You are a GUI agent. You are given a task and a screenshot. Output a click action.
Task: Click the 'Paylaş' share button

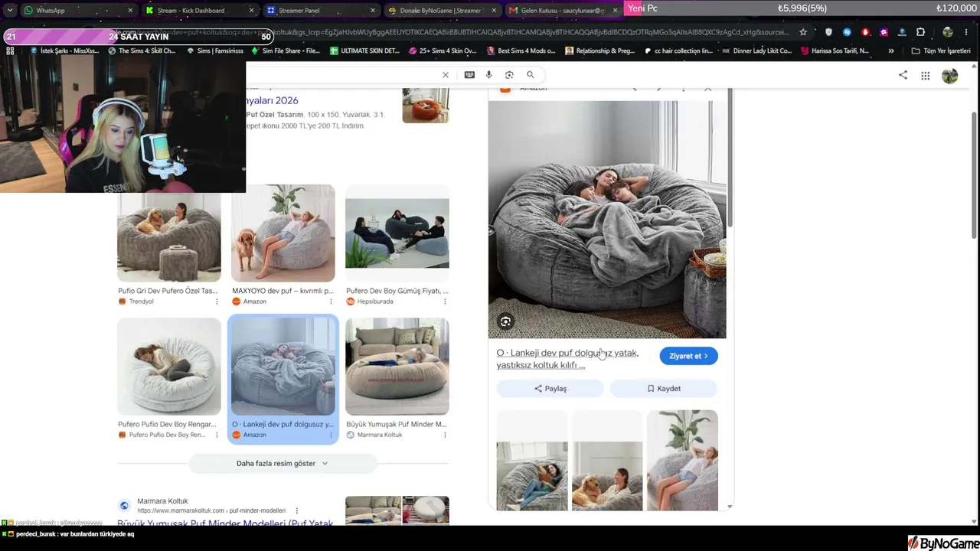(x=550, y=389)
